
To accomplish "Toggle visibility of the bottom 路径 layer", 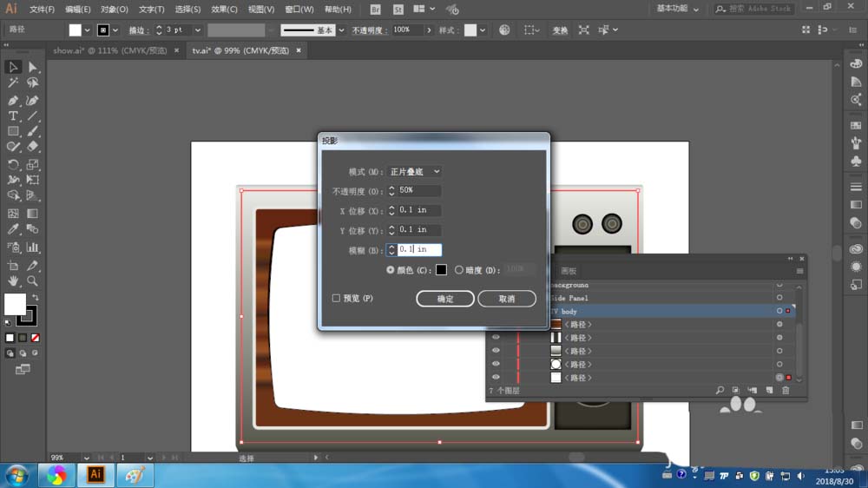I will (x=496, y=378).
